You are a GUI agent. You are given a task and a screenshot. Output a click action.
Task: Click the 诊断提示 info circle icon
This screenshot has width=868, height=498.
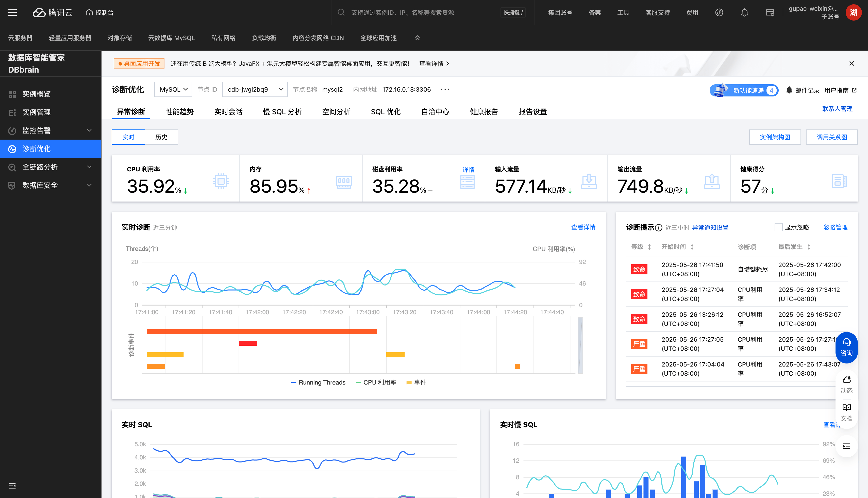[658, 228]
